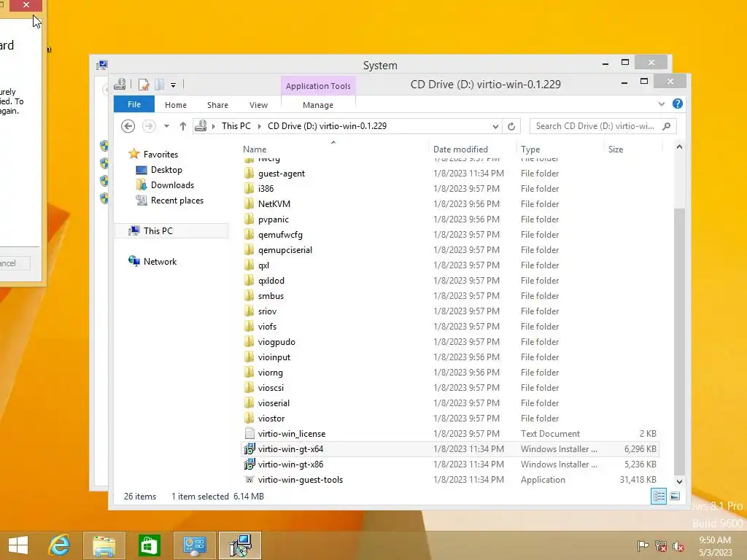Click CD Drive (D:) breadcrumb in address bar
This screenshot has width=747, height=560.
pos(328,126)
